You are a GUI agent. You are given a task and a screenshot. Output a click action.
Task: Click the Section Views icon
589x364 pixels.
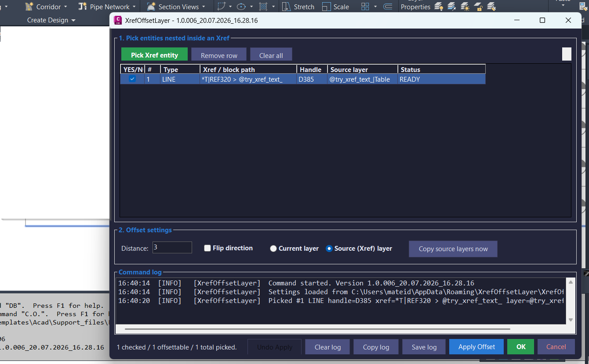tap(151, 7)
